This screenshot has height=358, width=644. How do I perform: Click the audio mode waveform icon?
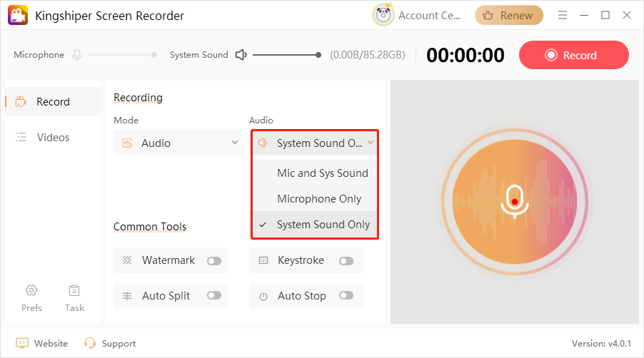pos(127,143)
